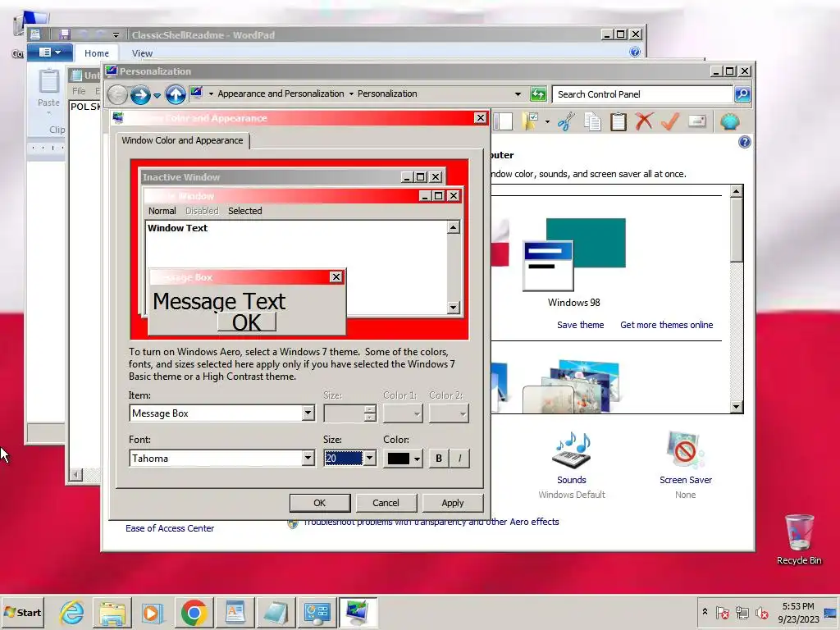Click the Back arrow in Personalization window

pyautogui.click(x=116, y=95)
